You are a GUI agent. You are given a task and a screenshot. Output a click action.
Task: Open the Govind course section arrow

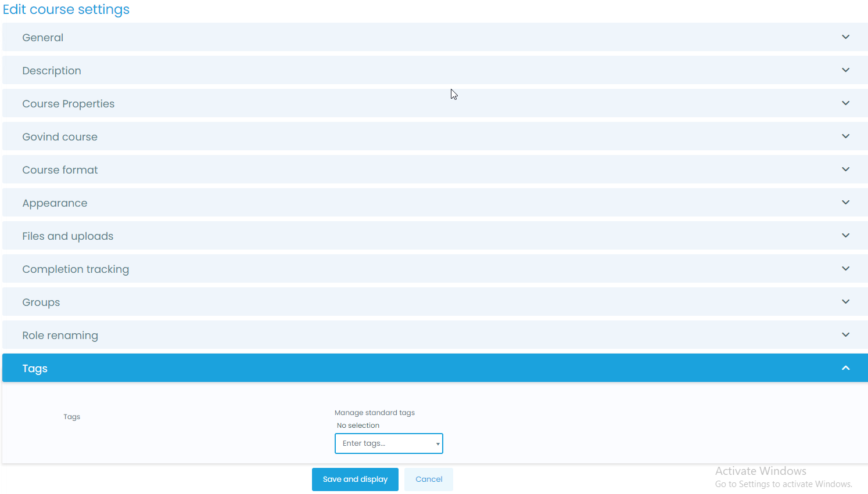[845, 136]
